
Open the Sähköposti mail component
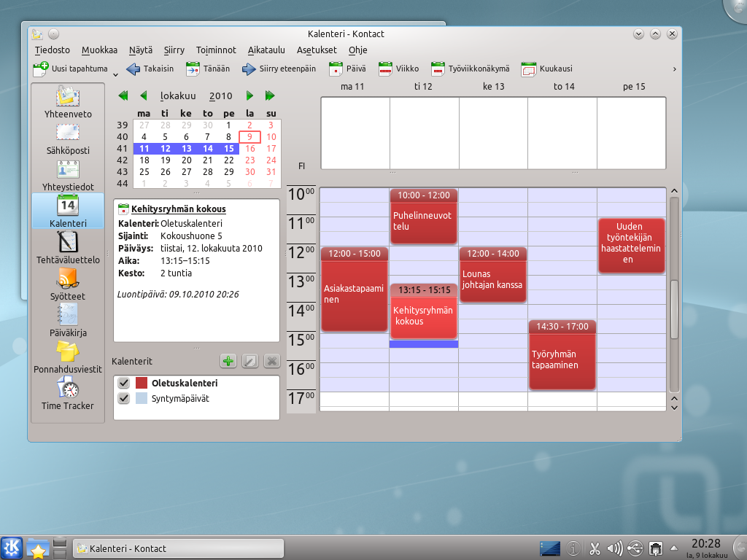(68, 139)
